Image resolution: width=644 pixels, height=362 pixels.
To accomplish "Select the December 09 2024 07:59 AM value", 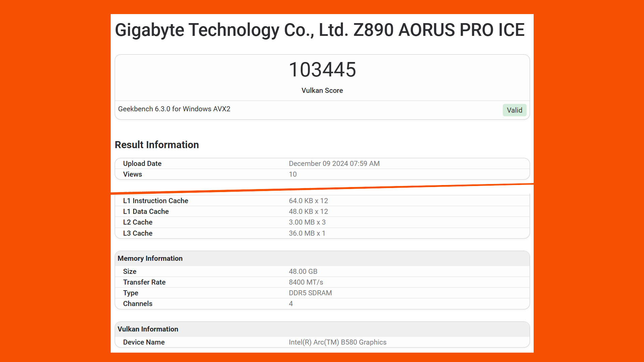I will pos(334,164).
